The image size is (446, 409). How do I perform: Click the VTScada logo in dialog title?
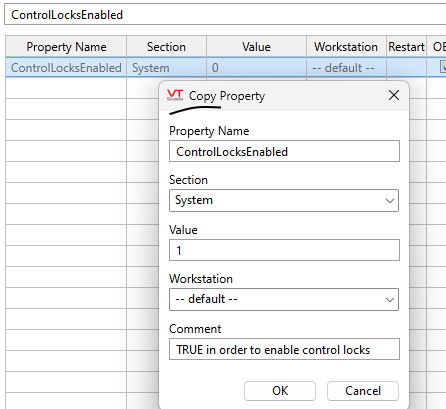point(175,95)
